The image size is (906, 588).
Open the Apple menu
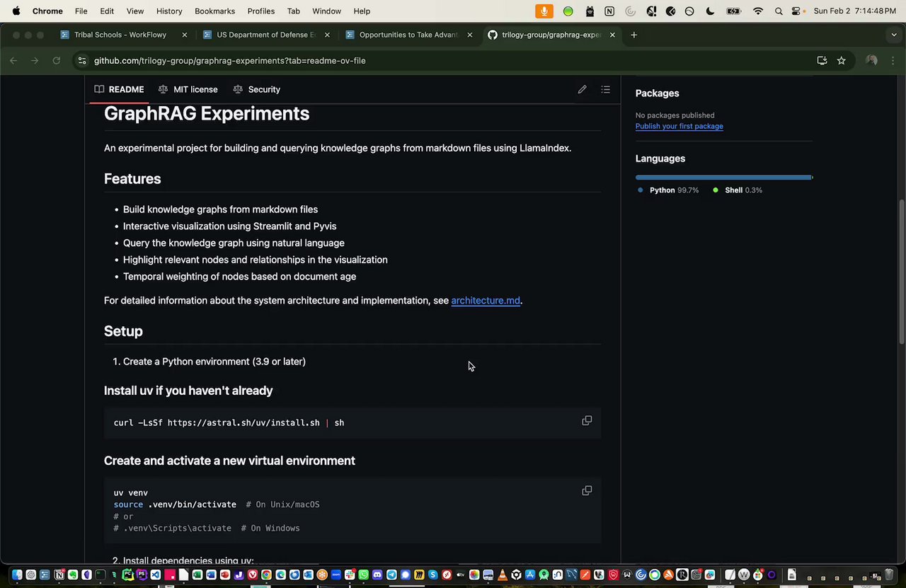tap(16, 11)
